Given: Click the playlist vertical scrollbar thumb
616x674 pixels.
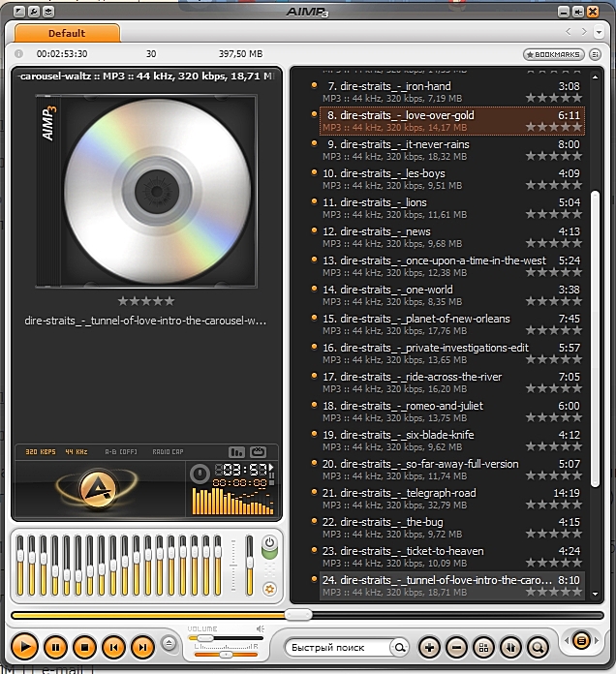Looking at the screenshot, I should click(x=595, y=339).
